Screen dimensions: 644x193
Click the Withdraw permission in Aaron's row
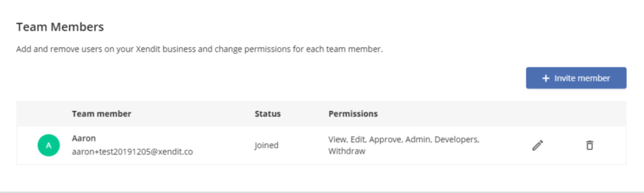pos(347,151)
